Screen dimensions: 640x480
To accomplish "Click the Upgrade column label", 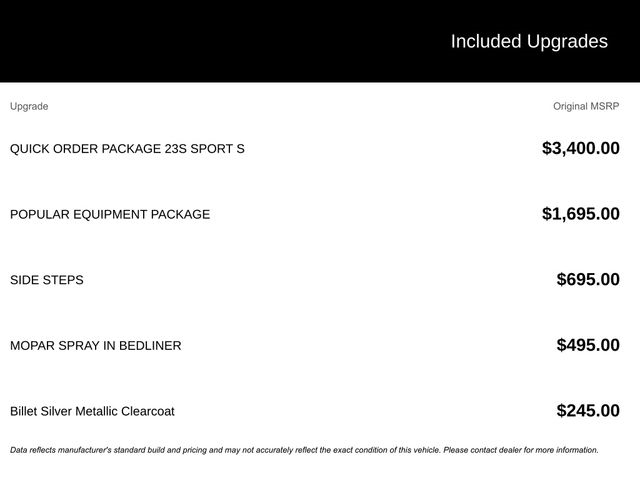I will click(29, 106).
